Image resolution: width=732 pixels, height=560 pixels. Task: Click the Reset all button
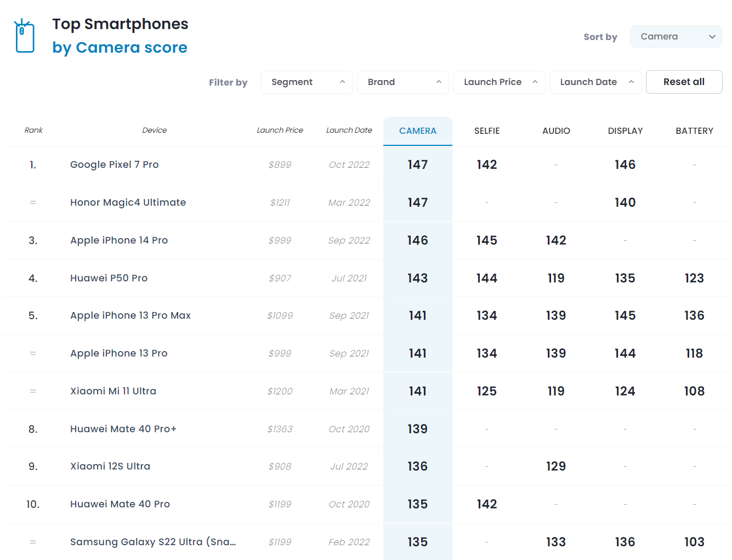[684, 82]
